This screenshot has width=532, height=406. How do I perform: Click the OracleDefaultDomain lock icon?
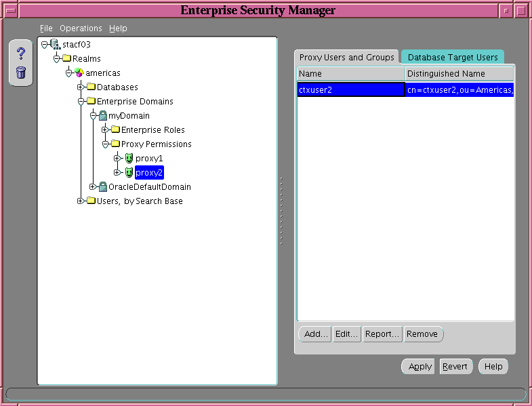(103, 187)
